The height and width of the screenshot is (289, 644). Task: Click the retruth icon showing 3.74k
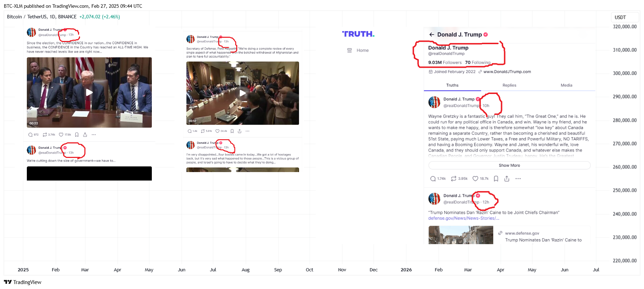click(x=45, y=135)
